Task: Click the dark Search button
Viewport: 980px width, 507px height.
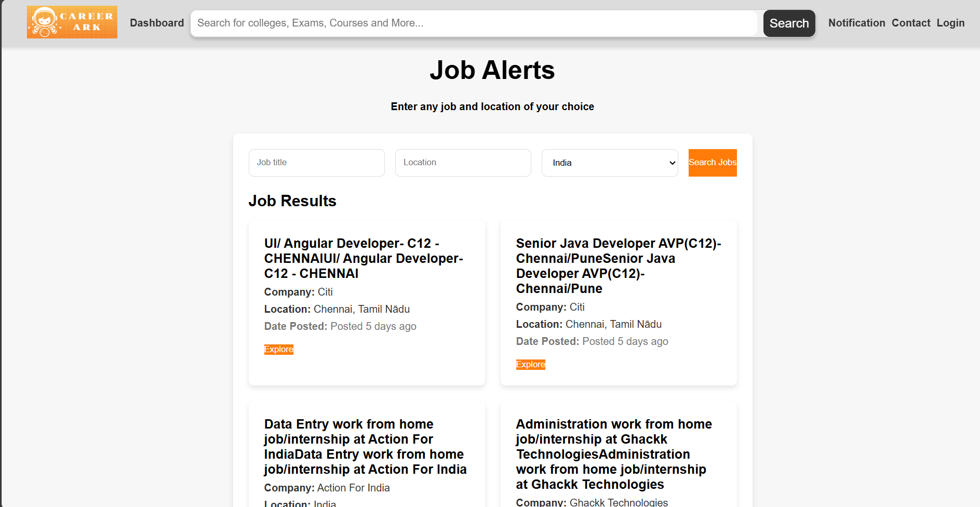Action: click(x=789, y=23)
